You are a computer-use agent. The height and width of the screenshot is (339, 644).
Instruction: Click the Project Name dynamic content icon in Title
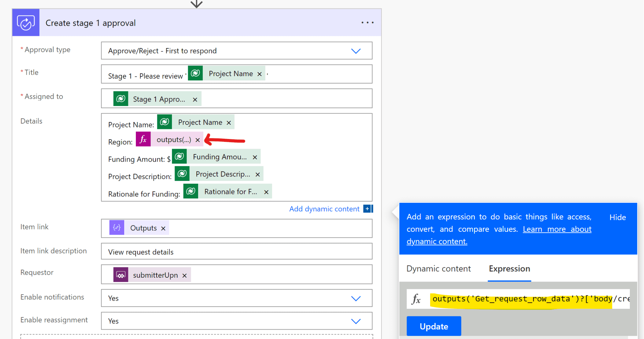[195, 73]
